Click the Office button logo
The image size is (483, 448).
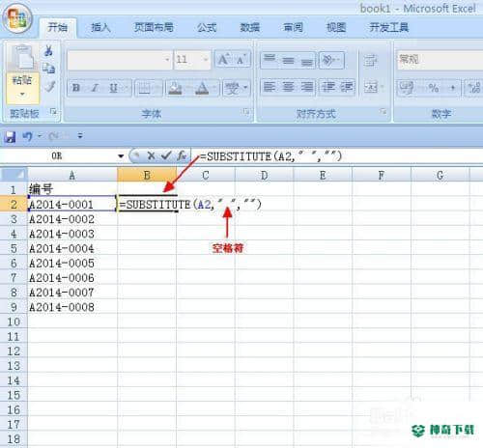tap(17, 18)
